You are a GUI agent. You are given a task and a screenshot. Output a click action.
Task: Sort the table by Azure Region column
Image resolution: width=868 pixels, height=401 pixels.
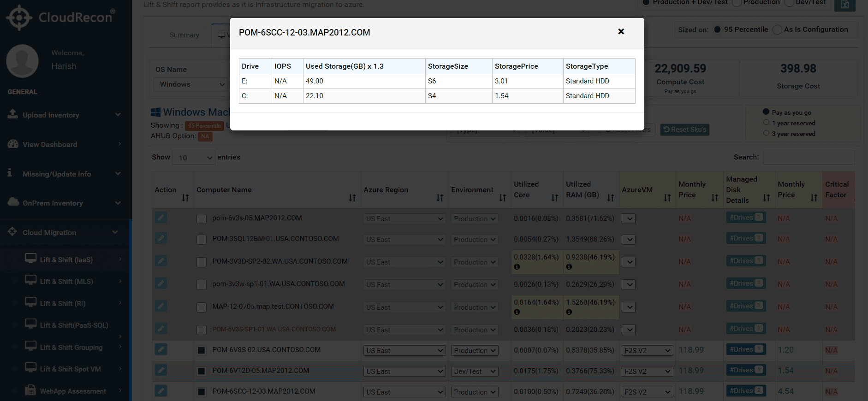(440, 198)
